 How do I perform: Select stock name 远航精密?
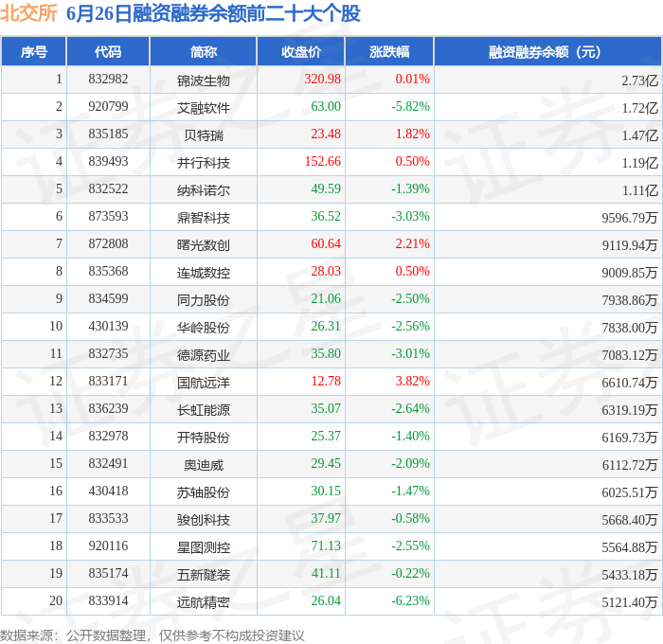tap(204, 602)
